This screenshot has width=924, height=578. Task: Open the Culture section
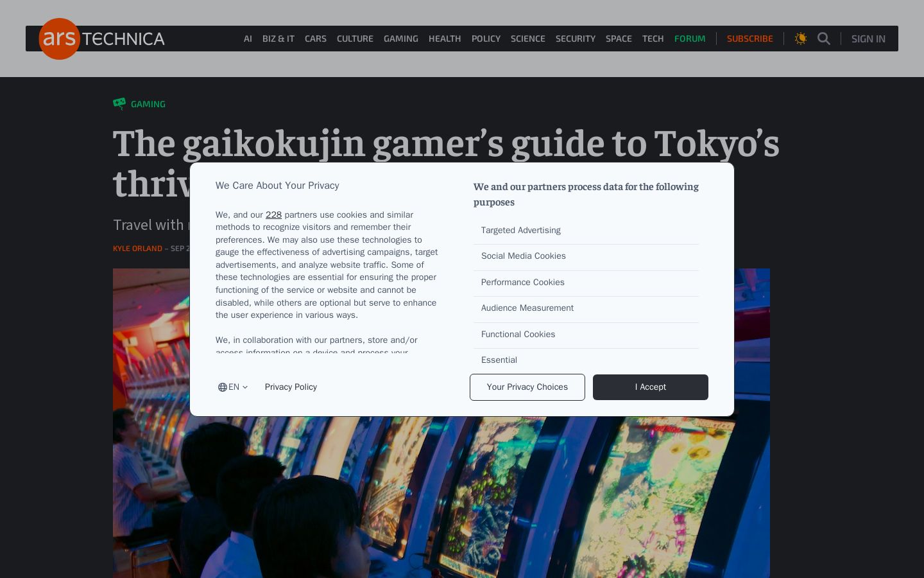(x=355, y=39)
